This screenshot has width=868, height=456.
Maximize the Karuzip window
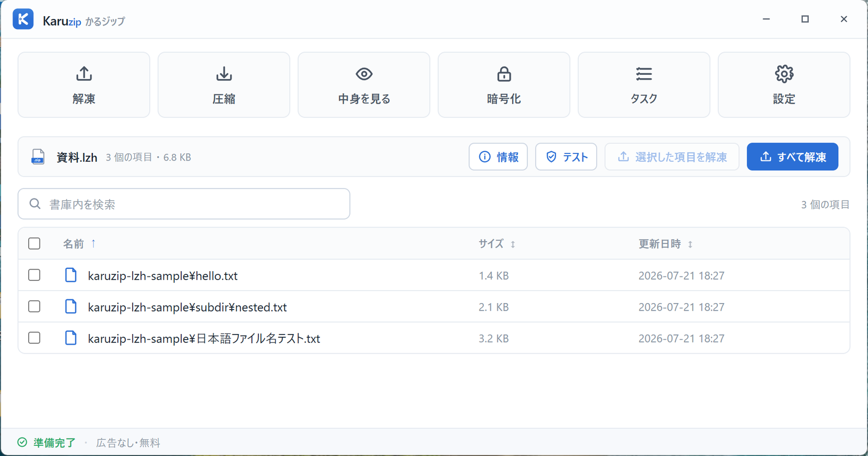tap(805, 19)
